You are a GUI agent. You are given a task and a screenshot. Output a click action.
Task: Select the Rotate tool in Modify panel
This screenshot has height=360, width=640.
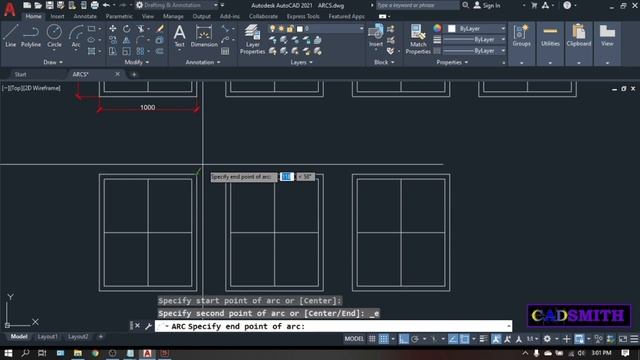(x=127, y=29)
